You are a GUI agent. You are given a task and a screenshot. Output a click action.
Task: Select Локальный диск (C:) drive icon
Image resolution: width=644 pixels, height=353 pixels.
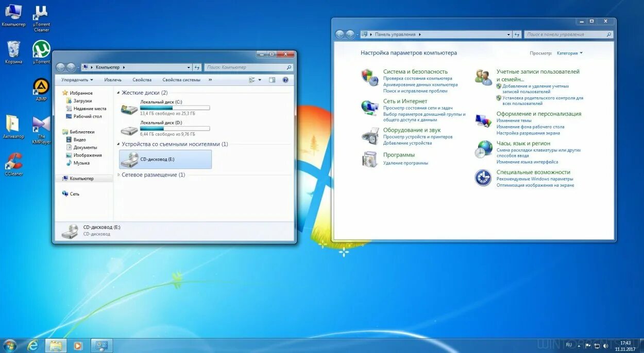tap(129, 109)
